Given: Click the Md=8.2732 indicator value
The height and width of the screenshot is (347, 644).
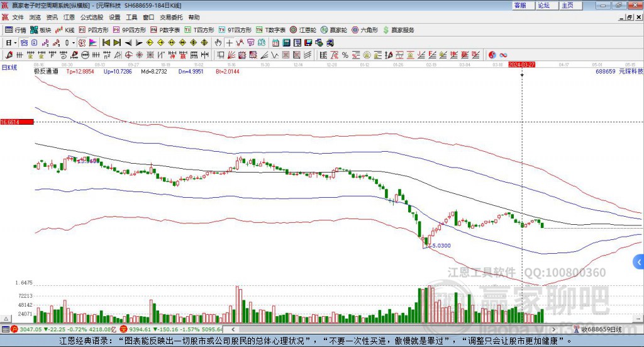Looking at the screenshot, I should coord(154,72).
